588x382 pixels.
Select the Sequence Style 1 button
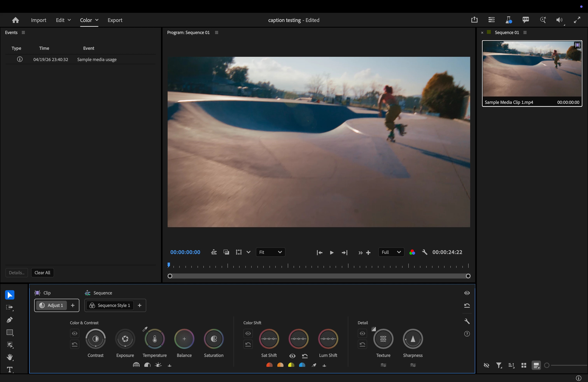coord(110,305)
